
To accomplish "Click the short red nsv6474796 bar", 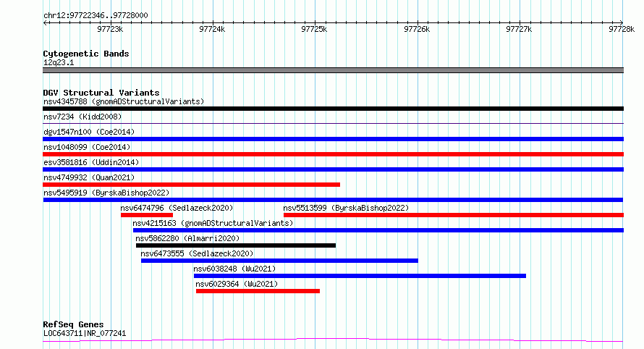I will click(147, 215).
